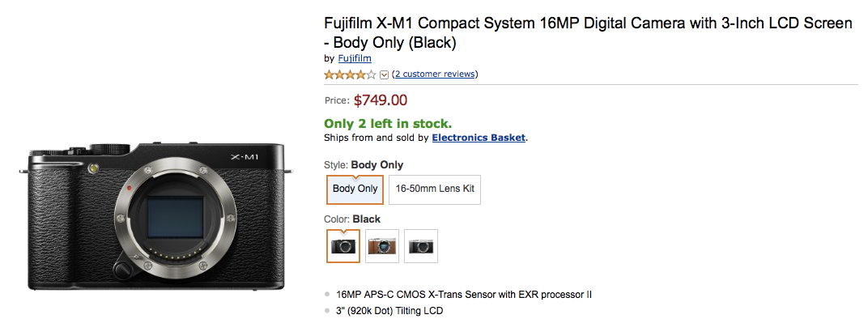Viewport: 868px width, 319px height.
Task: Click the Style: Body Only label
Action: click(364, 165)
